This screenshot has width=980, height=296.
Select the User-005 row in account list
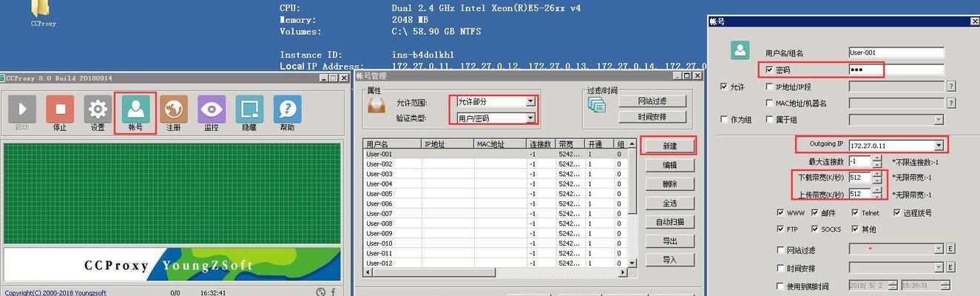coord(496,194)
